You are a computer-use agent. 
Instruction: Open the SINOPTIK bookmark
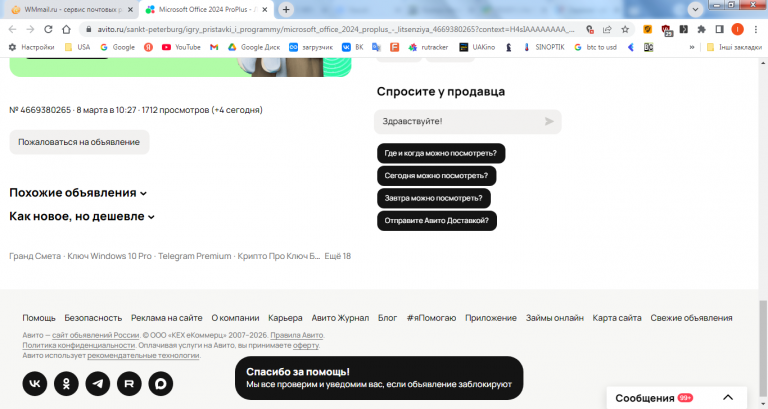click(544, 47)
